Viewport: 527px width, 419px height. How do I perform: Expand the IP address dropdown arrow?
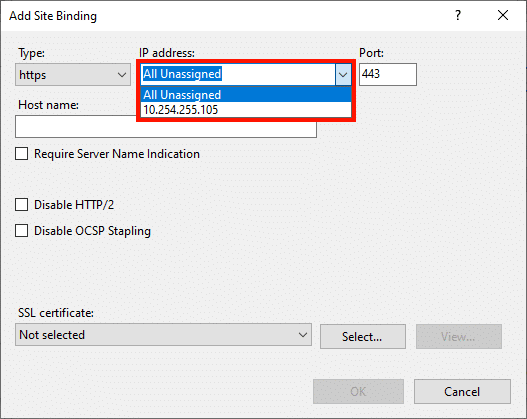pos(343,75)
